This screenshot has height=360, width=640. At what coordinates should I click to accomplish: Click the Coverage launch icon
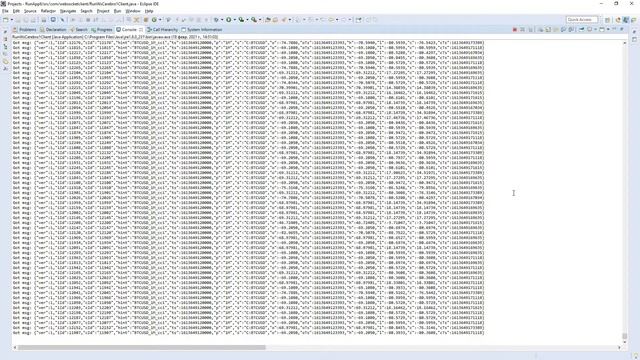pyautogui.click(x=241, y=20)
